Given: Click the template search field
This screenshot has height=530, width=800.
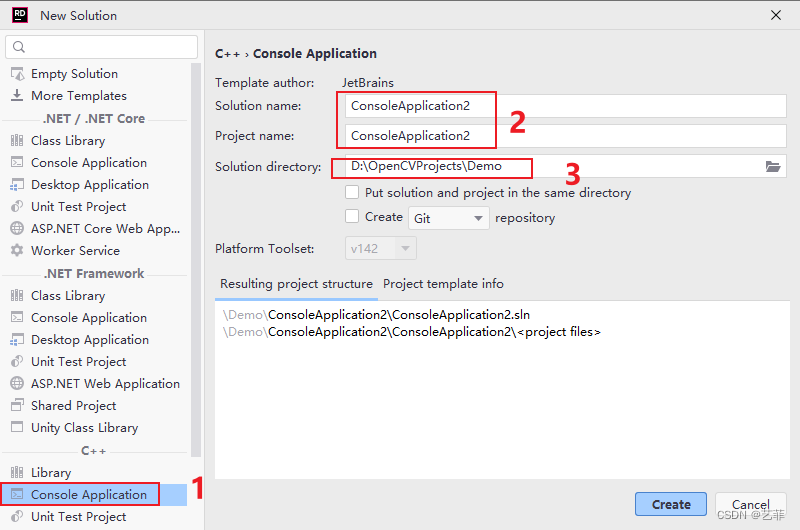Looking at the screenshot, I should (x=102, y=47).
